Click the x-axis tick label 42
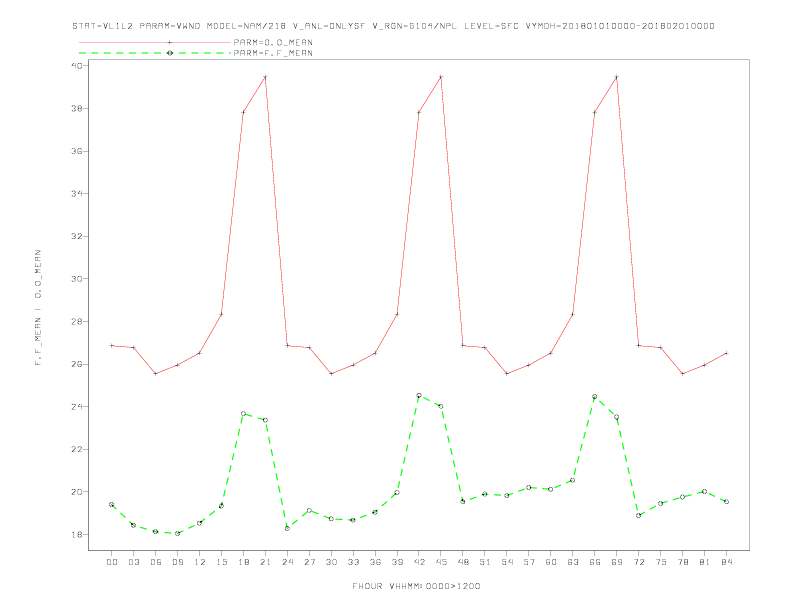This screenshot has height=612, width=792. (x=419, y=562)
